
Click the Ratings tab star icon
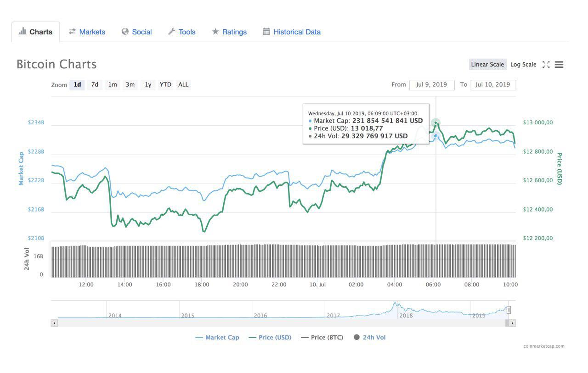(215, 31)
